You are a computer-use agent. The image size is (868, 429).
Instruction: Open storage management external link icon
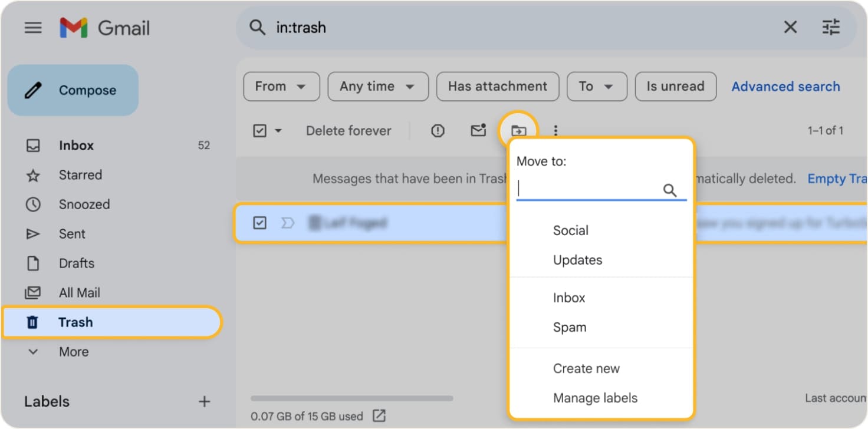pos(379,416)
